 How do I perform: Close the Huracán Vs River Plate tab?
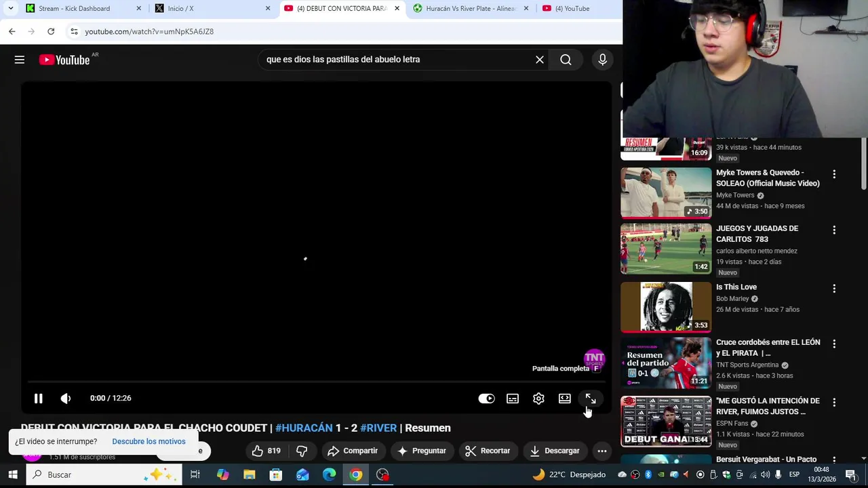click(526, 9)
